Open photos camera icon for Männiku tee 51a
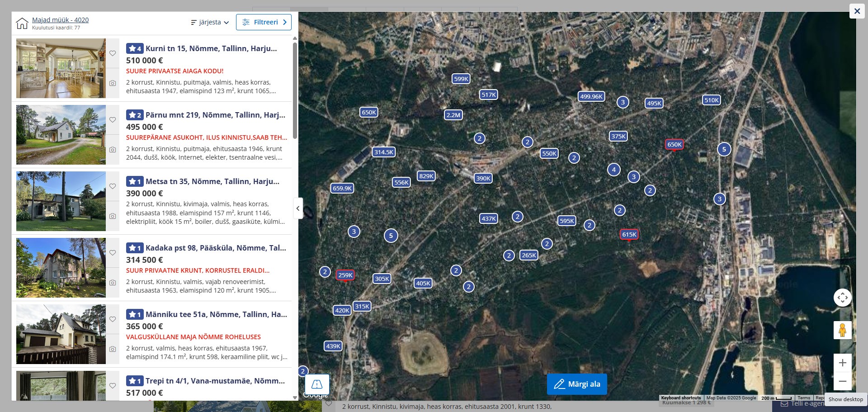 [x=113, y=349]
